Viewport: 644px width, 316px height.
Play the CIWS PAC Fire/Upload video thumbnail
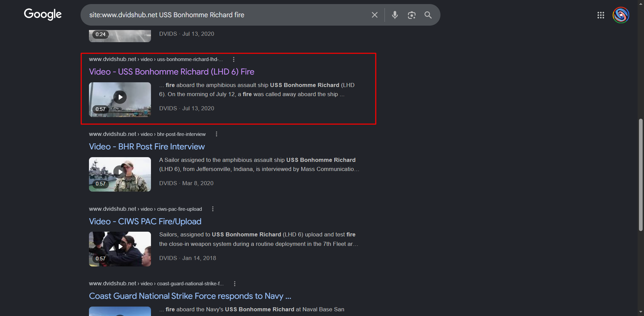click(x=120, y=249)
